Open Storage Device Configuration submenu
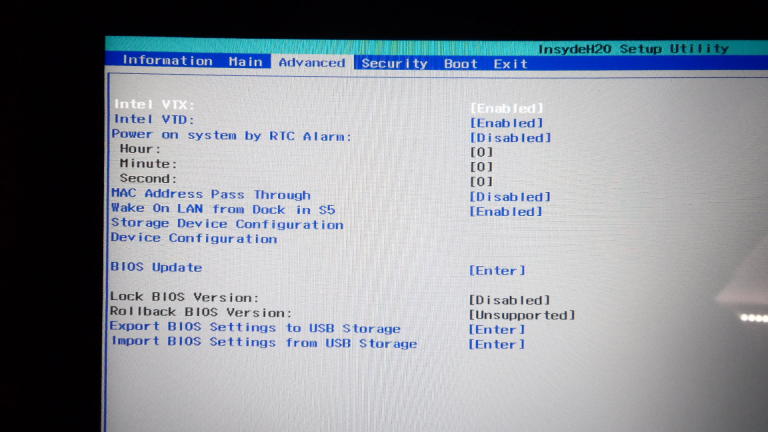The image size is (768, 432). click(x=227, y=224)
